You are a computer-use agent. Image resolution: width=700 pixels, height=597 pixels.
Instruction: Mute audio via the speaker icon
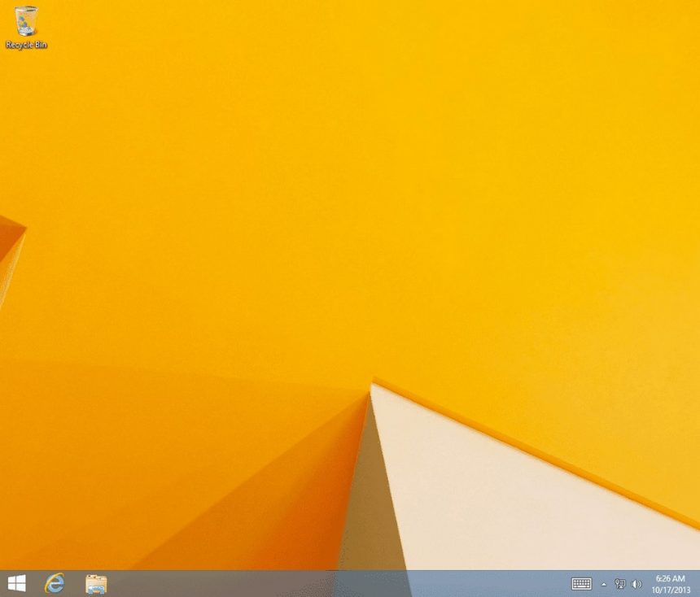tap(635, 583)
